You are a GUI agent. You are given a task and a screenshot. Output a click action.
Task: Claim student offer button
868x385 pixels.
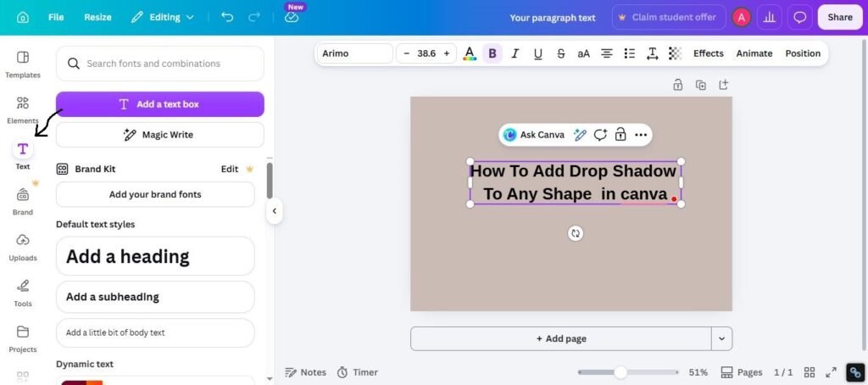coord(668,17)
